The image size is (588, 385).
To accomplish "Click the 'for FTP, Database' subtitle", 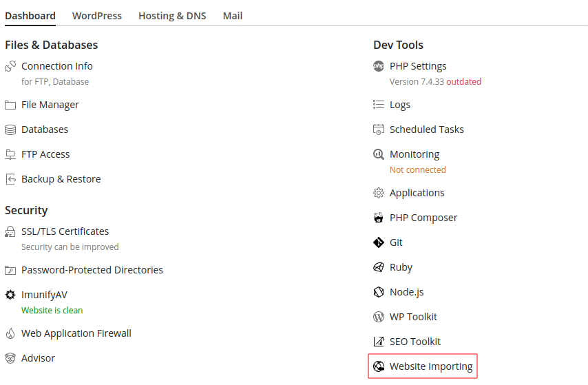I will point(55,82).
